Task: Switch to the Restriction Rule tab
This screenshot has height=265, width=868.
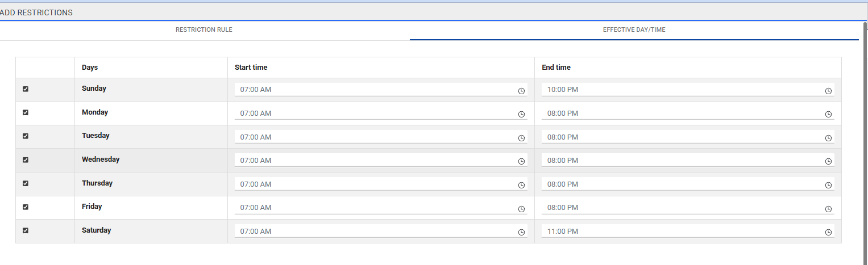Action: click(x=203, y=30)
